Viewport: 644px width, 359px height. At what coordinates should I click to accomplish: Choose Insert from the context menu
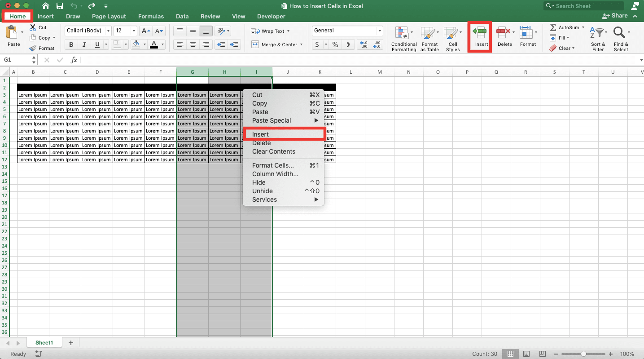(x=284, y=134)
